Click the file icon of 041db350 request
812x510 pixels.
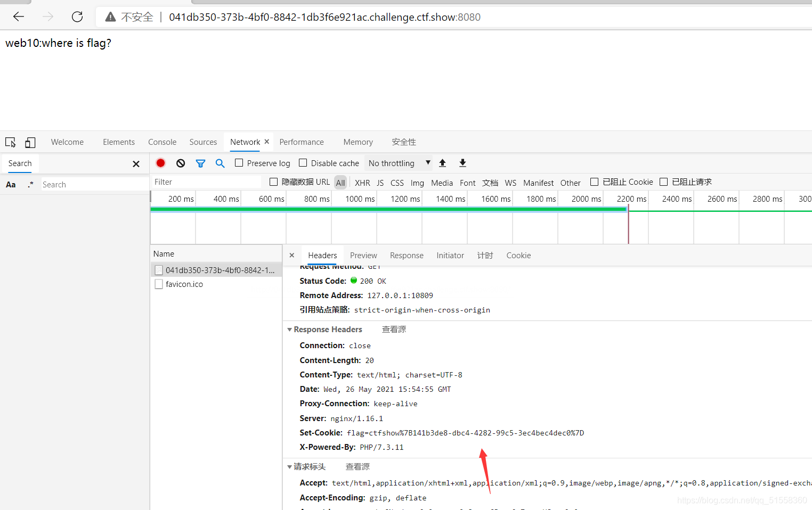pyautogui.click(x=159, y=270)
